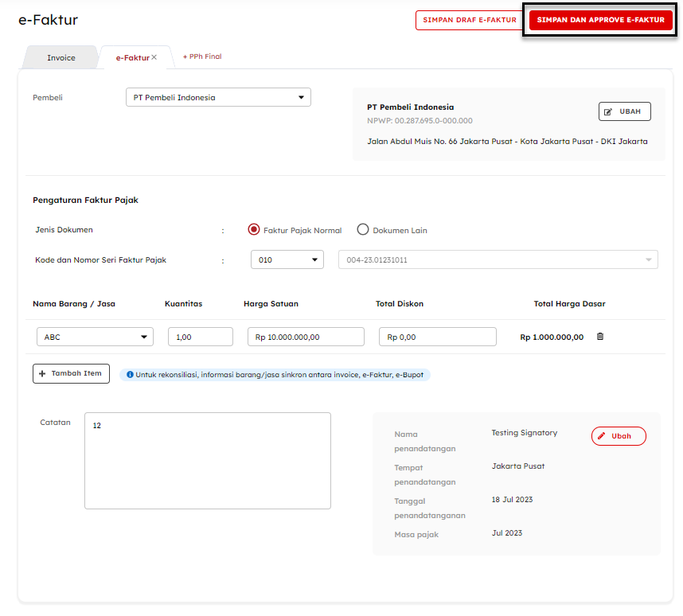Open the Pembeli dropdown
This screenshot has width=683, height=616.
[x=218, y=98]
